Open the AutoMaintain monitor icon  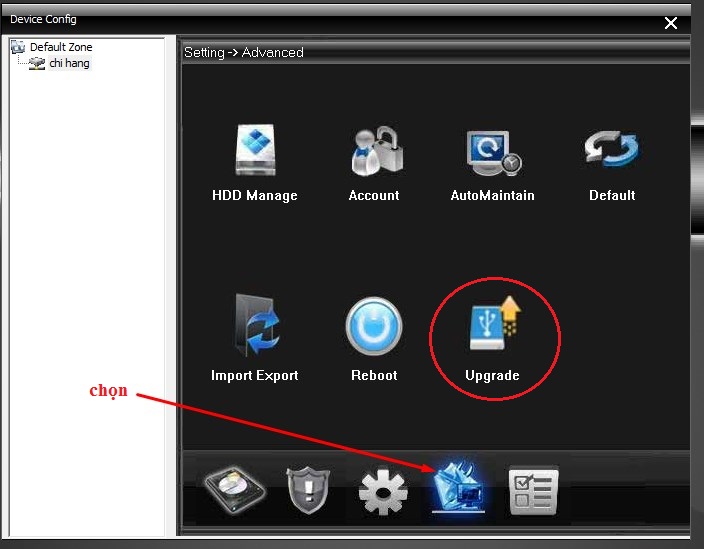pyautogui.click(x=492, y=152)
